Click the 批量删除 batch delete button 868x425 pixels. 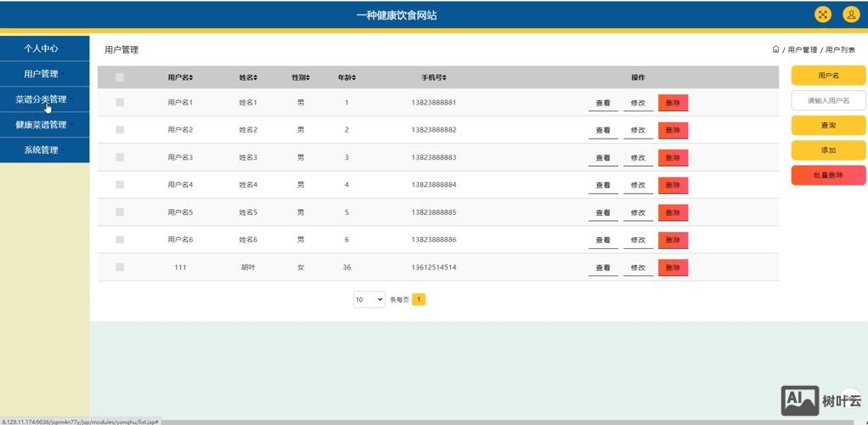pyautogui.click(x=828, y=175)
